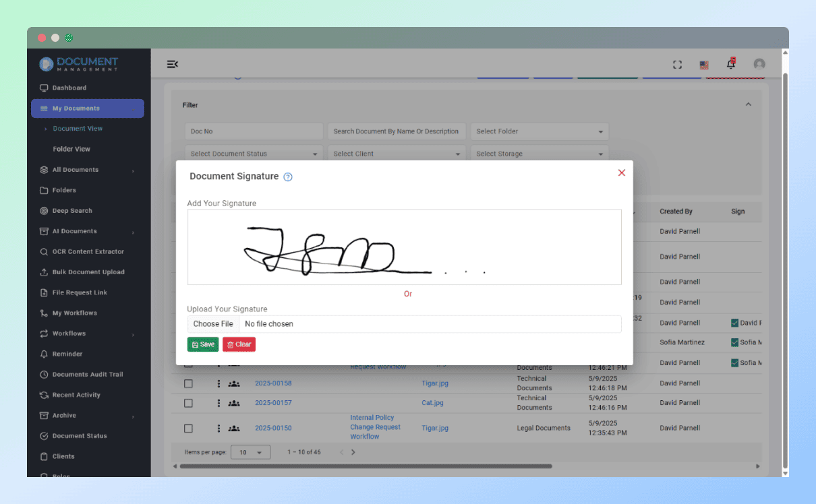Click the help icon beside Document Signature title
This screenshot has width=816, height=504.
pos(288,177)
